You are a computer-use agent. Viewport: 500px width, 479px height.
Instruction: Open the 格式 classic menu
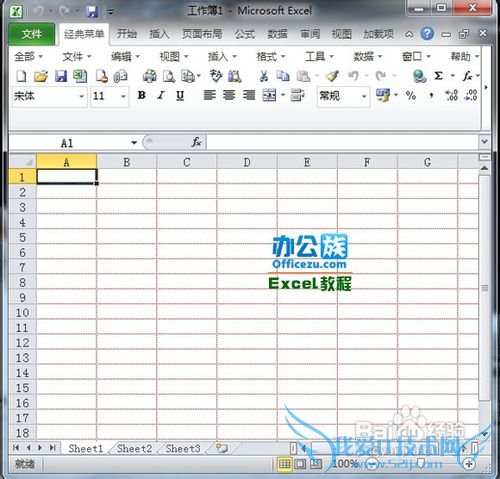[271, 57]
